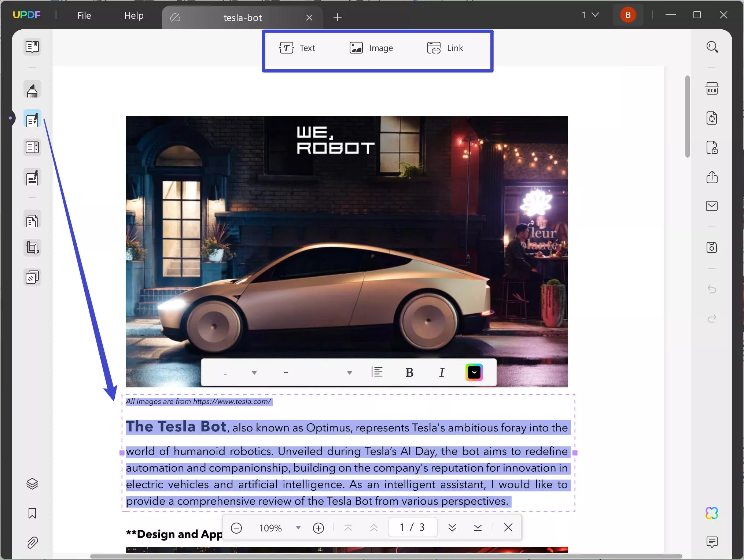Switch to Reader mode in the sidebar
The width and height of the screenshot is (744, 560).
[x=32, y=47]
